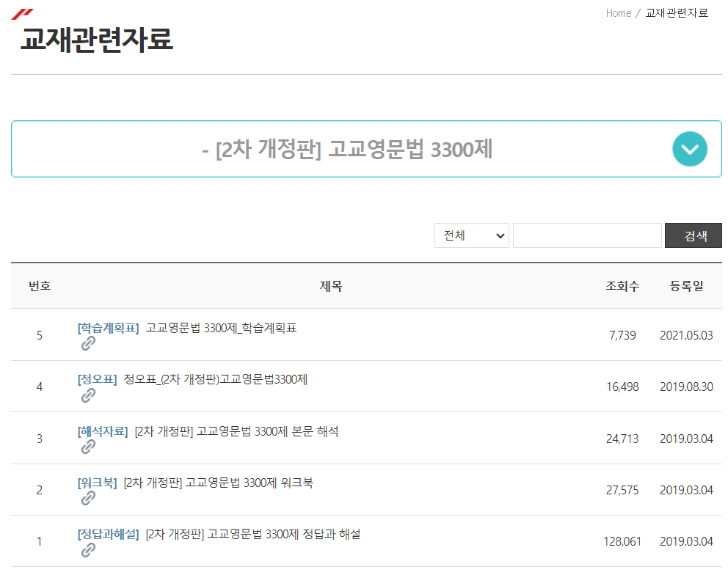This screenshot has width=728, height=586.
Task: Click date 2021.05.03
Action: [x=686, y=335]
